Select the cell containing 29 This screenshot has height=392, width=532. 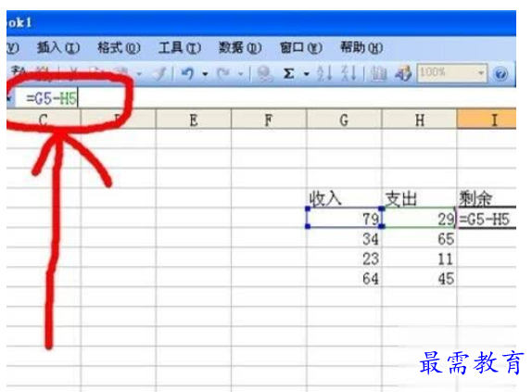click(x=419, y=218)
